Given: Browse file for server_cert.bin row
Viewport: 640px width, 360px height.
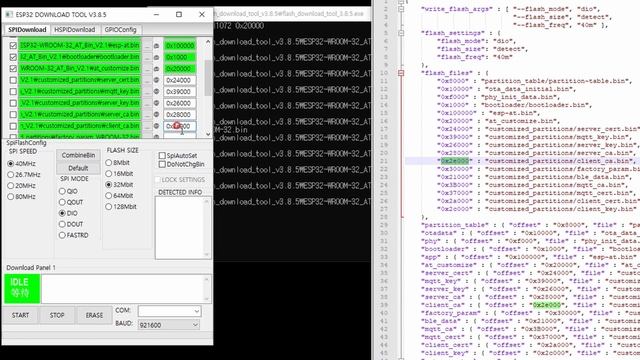Looking at the screenshot, I should coord(147,80).
